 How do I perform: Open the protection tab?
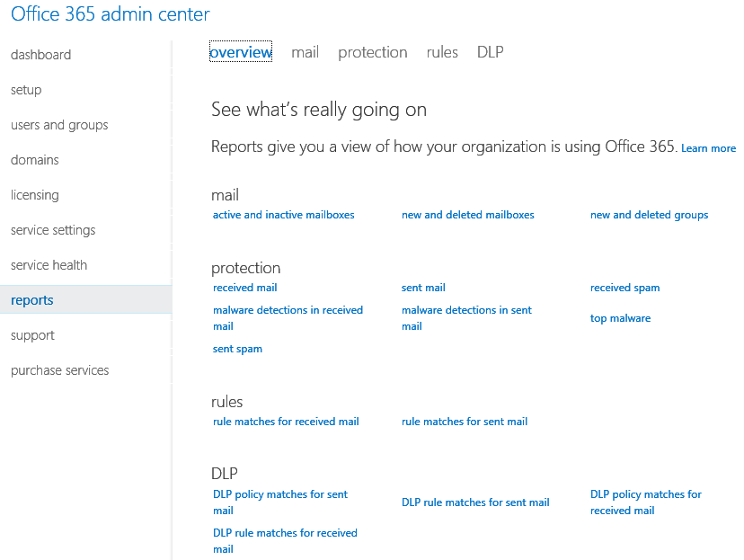coord(372,52)
